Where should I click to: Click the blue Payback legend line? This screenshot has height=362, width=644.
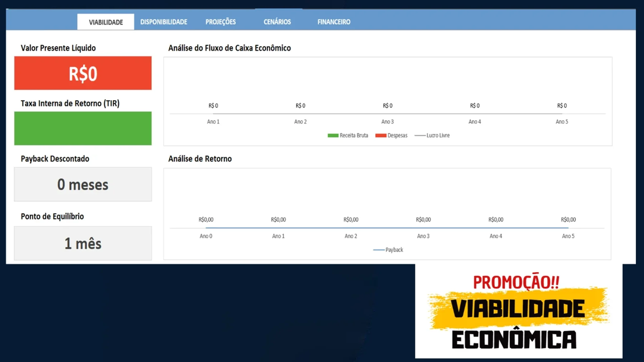[379, 250]
